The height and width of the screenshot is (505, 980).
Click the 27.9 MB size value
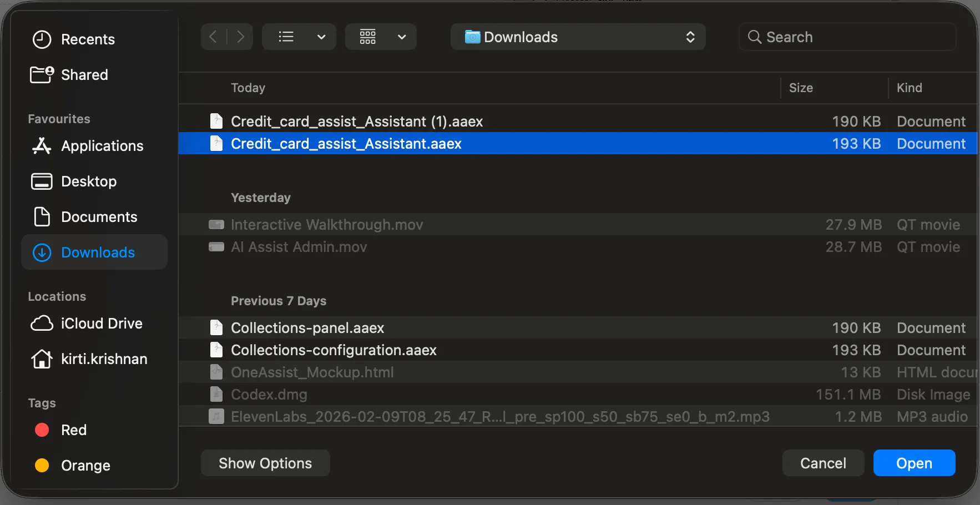point(853,224)
